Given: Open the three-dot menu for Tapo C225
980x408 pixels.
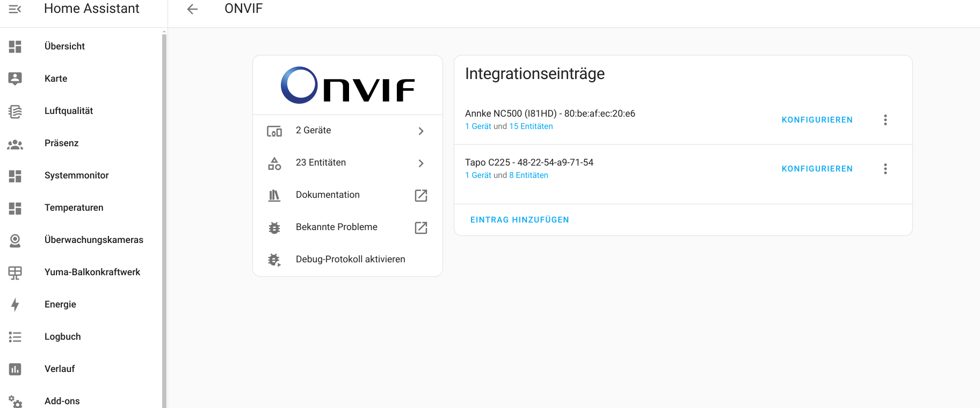Looking at the screenshot, I should coord(885,169).
